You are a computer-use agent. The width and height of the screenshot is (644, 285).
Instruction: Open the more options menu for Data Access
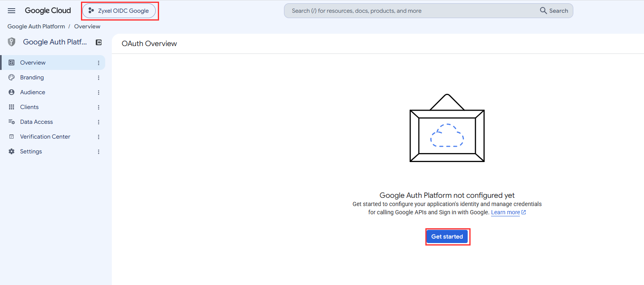point(99,122)
